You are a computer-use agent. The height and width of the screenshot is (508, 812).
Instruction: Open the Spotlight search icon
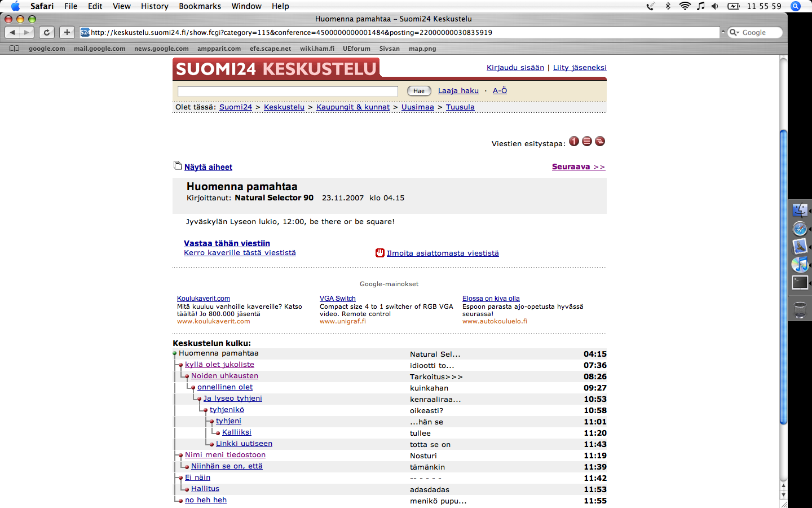(796, 6)
